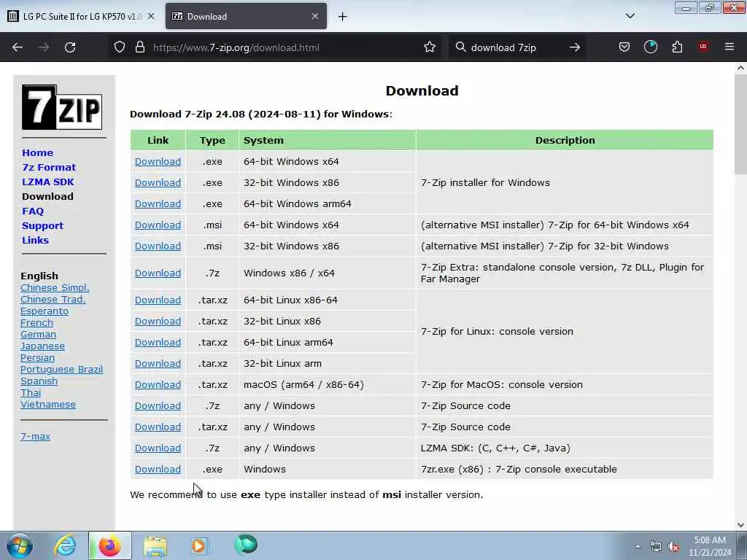The width and height of the screenshot is (747, 560).
Task: Click the green round taskbar app icon
Action: 246,544
